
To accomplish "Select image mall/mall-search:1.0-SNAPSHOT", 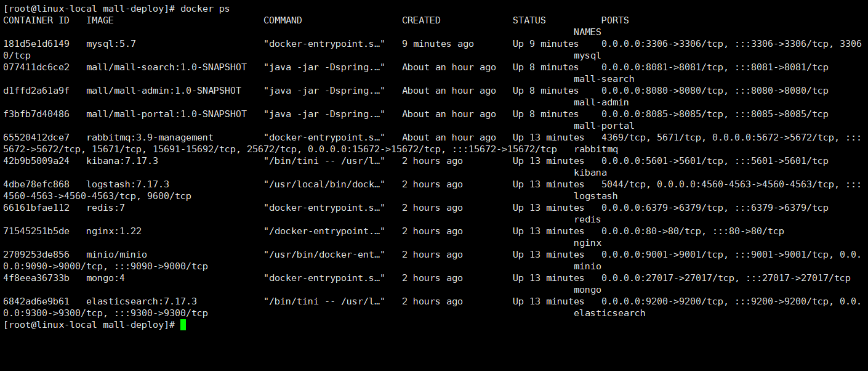I will 167,67.
